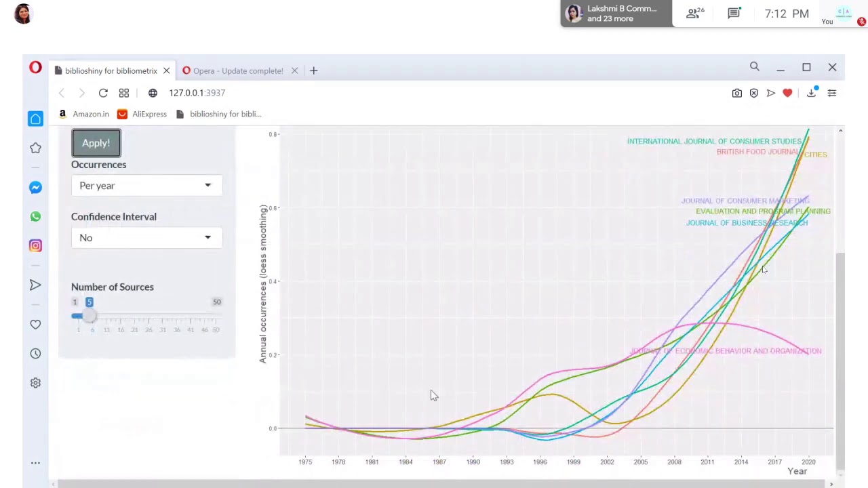Open the Speed Dial start page
This screenshot has width=868, height=488.
click(x=124, y=93)
